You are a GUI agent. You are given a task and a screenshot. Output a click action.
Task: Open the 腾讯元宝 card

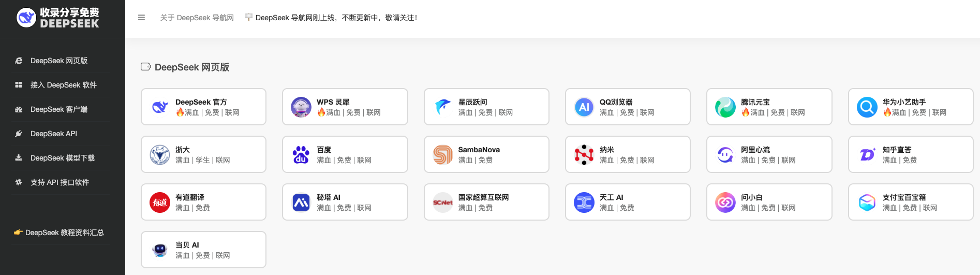pos(769,107)
